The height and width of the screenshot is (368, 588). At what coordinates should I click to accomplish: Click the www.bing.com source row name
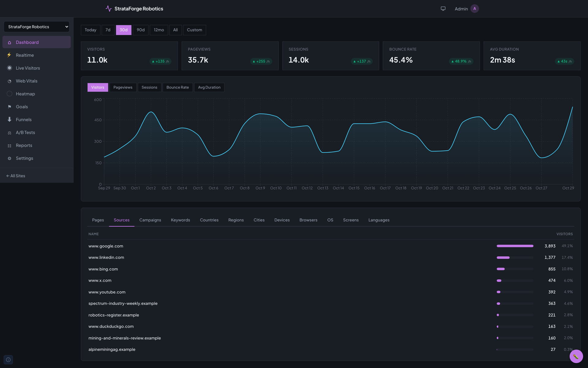pyautogui.click(x=103, y=269)
